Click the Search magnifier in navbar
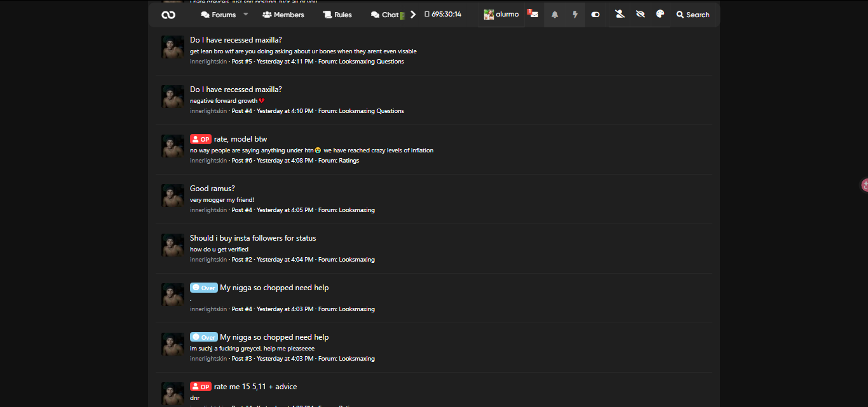This screenshot has width=868, height=407. click(x=693, y=15)
